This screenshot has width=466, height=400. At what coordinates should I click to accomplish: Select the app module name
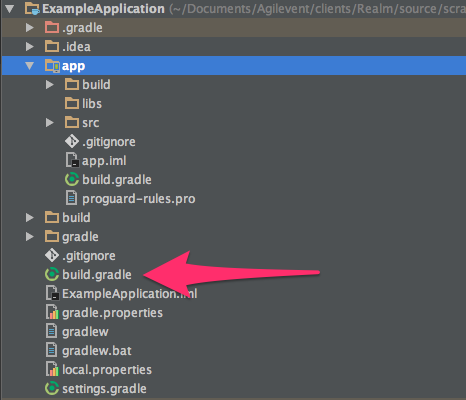[x=73, y=66]
